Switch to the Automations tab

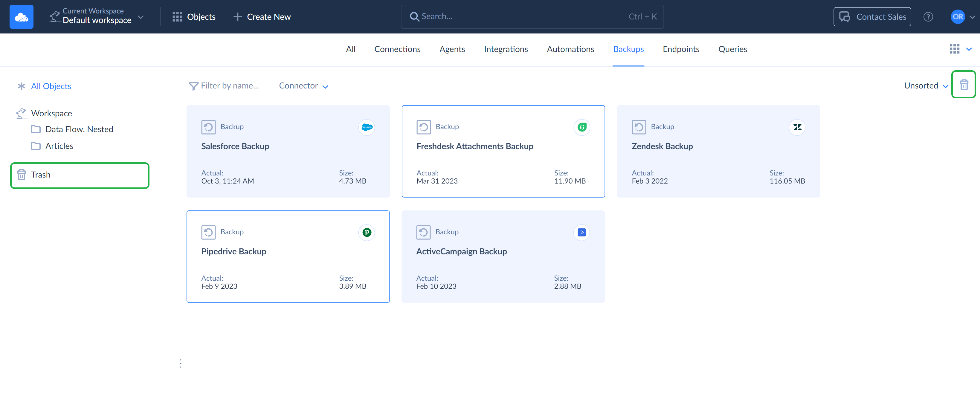click(570, 49)
